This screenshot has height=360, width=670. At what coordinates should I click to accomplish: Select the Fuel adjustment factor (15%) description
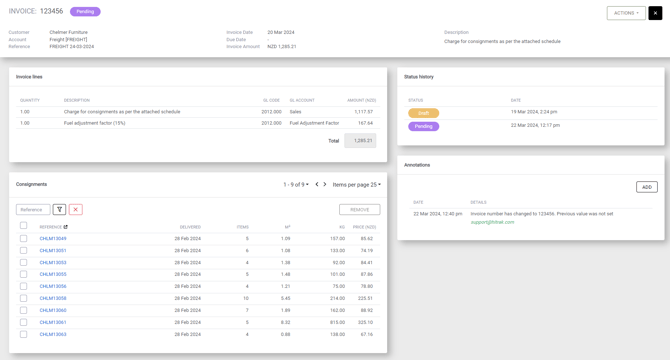point(94,123)
